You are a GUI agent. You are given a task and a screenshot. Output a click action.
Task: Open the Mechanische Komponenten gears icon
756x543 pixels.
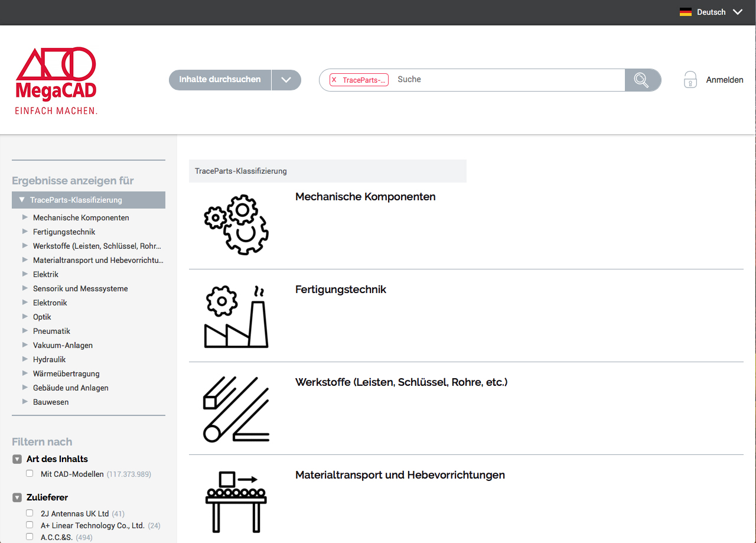236,225
